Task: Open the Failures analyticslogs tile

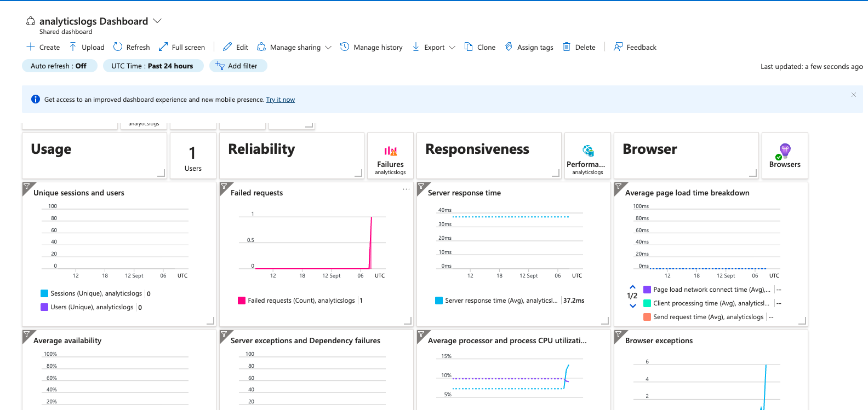Action: point(390,155)
